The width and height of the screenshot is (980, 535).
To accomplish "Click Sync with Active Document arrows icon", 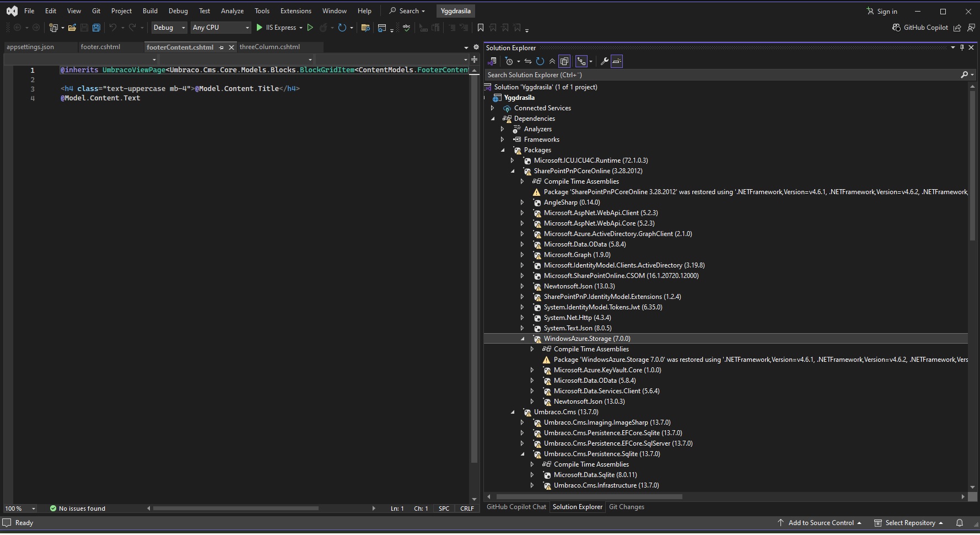I will pos(528,61).
